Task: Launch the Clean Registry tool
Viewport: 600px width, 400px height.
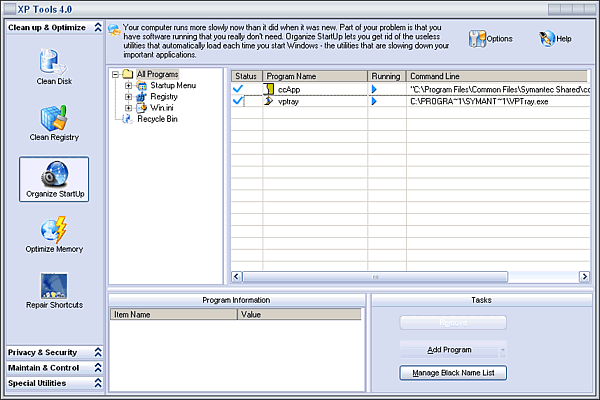Action: tap(54, 123)
